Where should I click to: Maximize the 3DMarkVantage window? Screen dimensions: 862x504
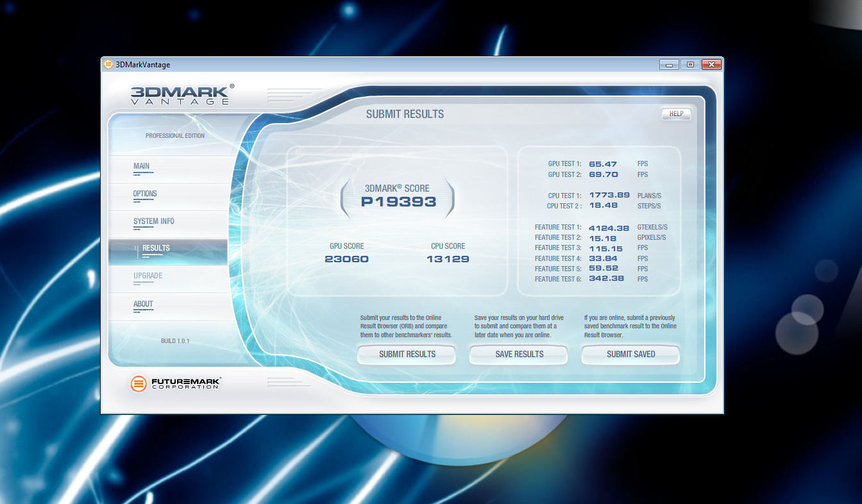(x=690, y=64)
